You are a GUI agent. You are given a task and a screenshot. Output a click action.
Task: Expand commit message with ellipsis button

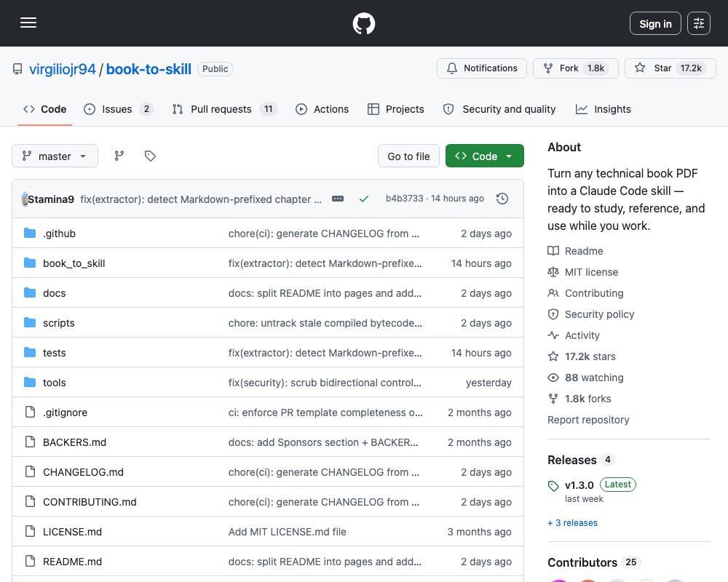pos(338,199)
